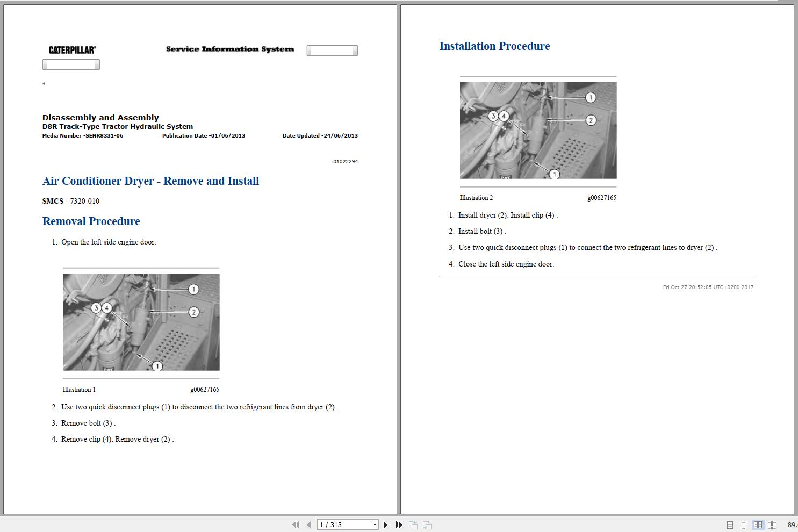Click the step about disconnecting refrigerant lines
The width and height of the screenshot is (798, 532).
pyautogui.click(x=199, y=407)
